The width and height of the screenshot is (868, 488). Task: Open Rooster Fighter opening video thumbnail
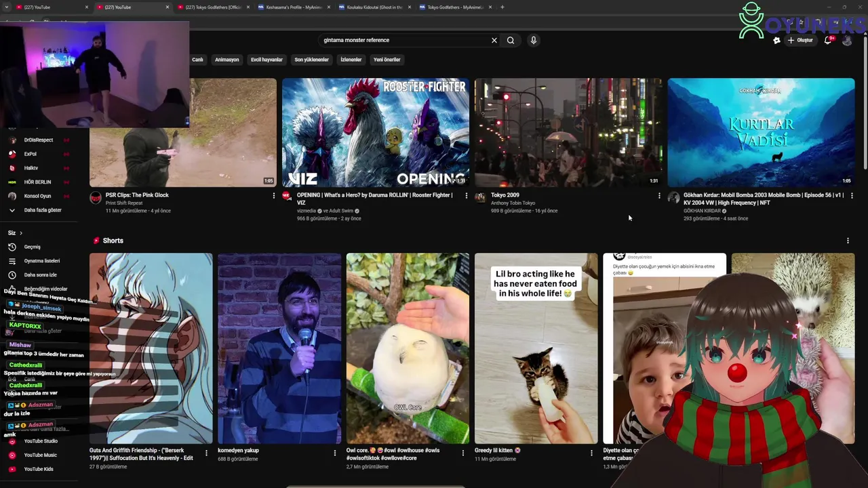[x=376, y=132]
